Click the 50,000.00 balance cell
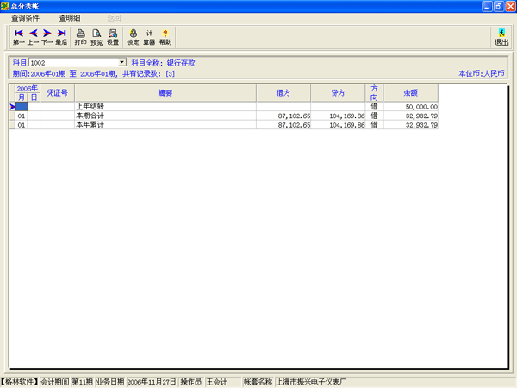Viewport: 517px width, 388px height. coord(411,106)
